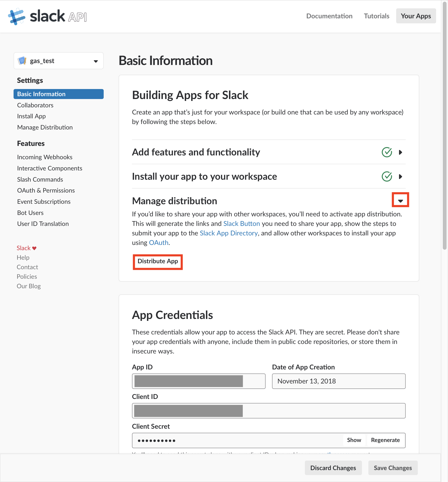The image size is (448, 482).
Task: Click the Manage distribution heading
Action: pos(174,201)
